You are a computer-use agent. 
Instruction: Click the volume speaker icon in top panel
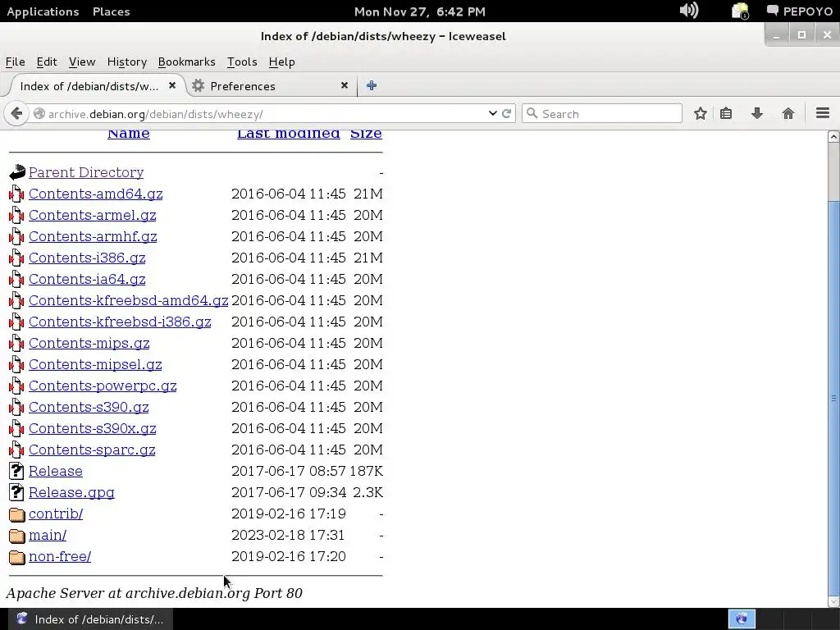click(x=689, y=11)
